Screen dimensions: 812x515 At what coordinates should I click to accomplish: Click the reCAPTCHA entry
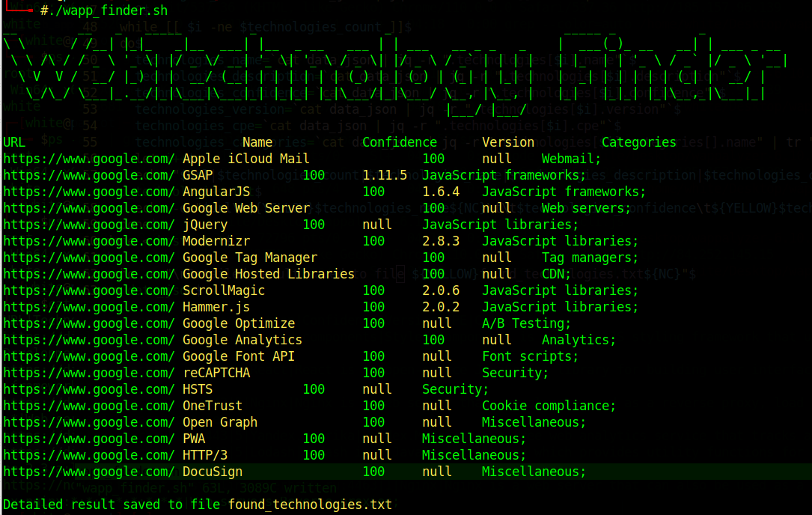coord(216,373)
